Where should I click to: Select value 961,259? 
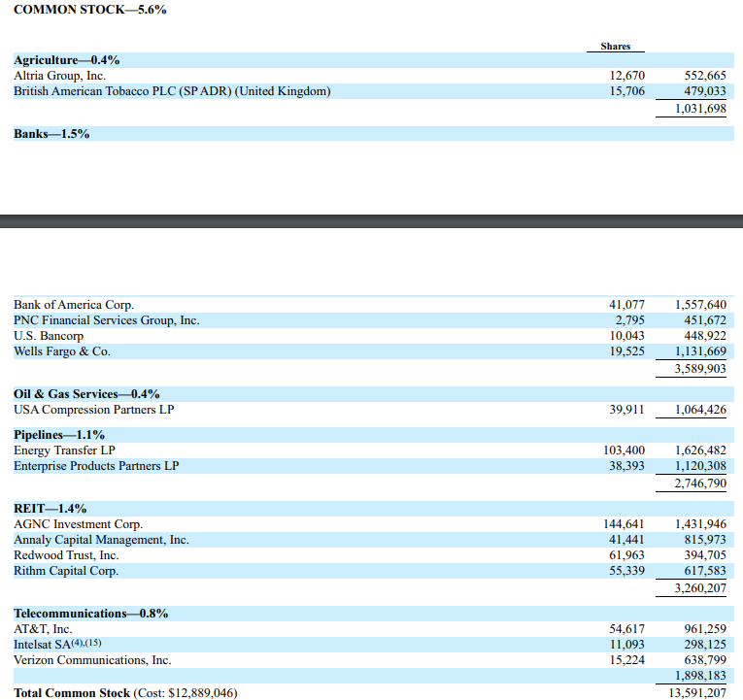(704, 630)
